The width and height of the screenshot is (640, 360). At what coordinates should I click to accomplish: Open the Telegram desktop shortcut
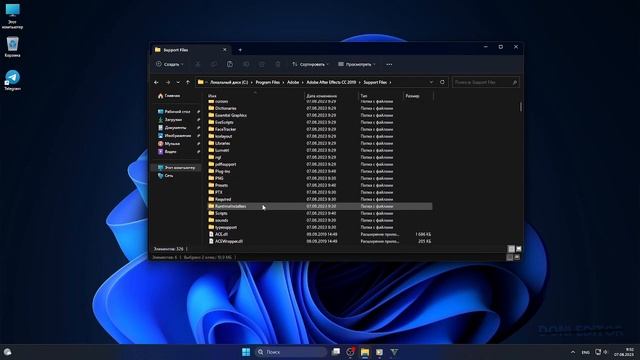(12, 80)
